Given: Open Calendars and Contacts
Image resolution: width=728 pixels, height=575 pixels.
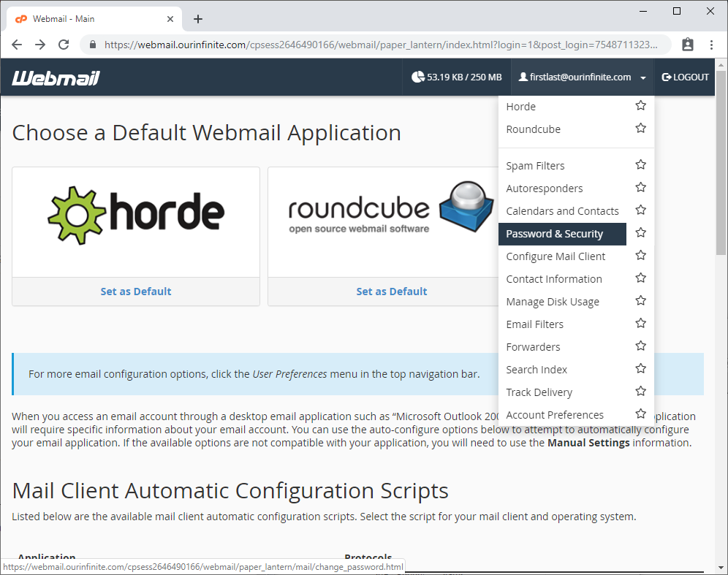Looking at the screenshot, I should [562, 211].
